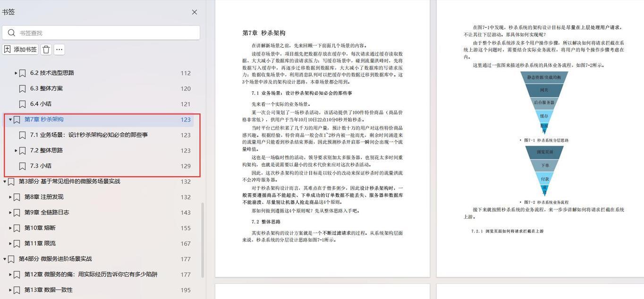Collapse 第3部分 基于常见组件的微服务场景实战
644x299 pixels.
tap(4, 181)
